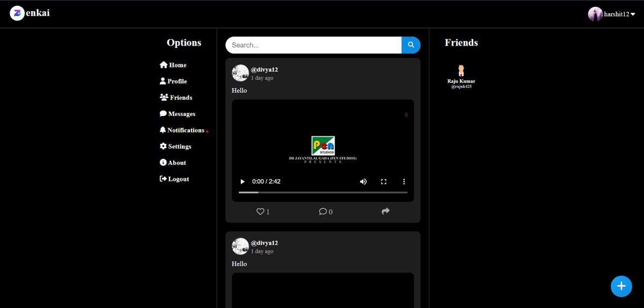Image resolution: width=644 pixels, height=308 pixels.
Task: Open the harshit12 account dropdown arrow
Action: (x=633, y=14)
